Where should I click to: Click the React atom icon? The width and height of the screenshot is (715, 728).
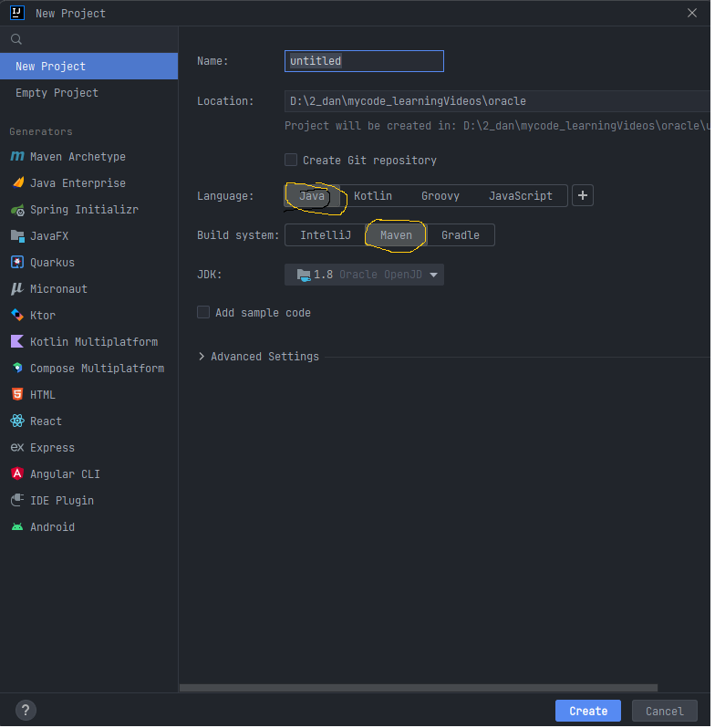click(17, 421)
